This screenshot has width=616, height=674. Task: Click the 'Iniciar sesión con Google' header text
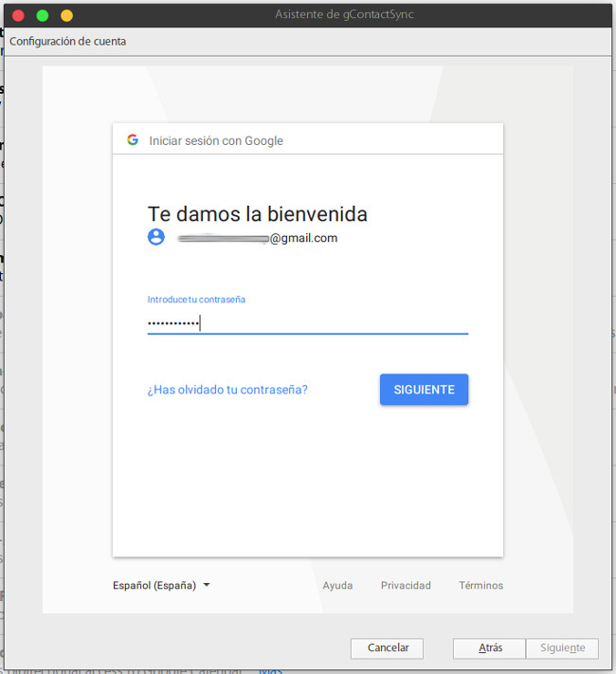pos(216,140)
